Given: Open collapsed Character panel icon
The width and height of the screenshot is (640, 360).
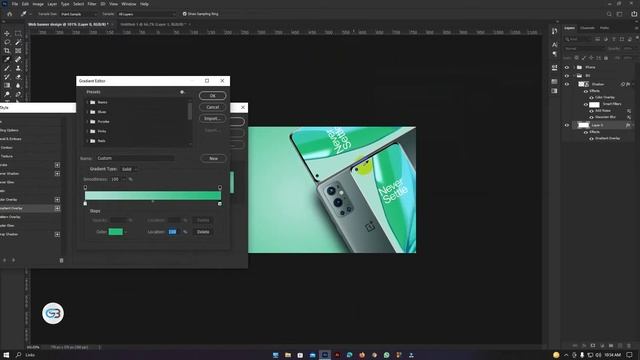Looking at the screenshot, I should pos(554,44).
